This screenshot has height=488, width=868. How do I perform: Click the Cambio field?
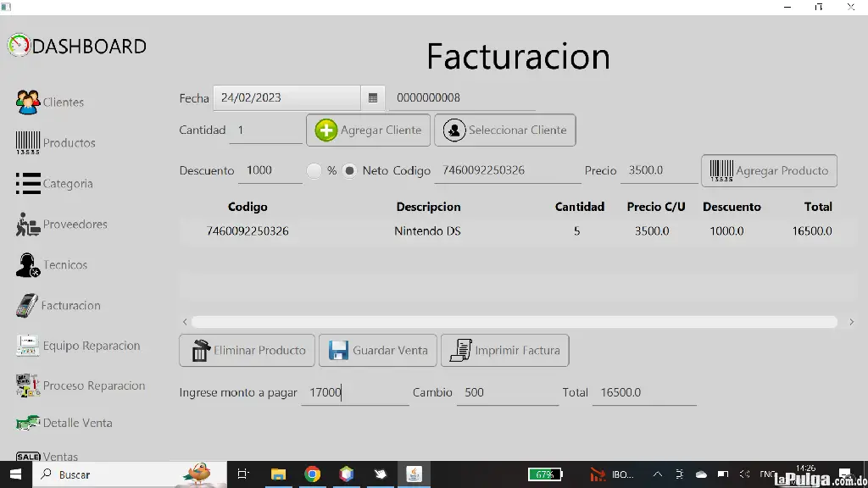(508, 393)
